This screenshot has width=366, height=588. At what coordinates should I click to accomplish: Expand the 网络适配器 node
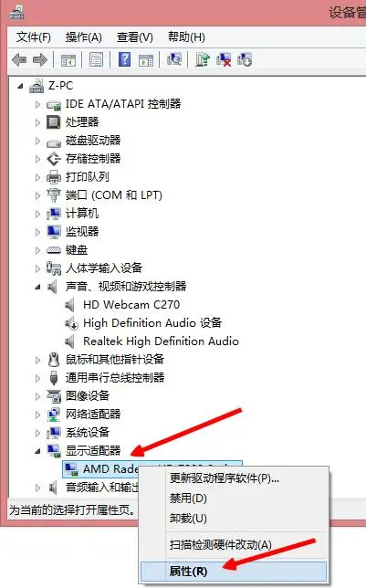[x=37, y=415]
